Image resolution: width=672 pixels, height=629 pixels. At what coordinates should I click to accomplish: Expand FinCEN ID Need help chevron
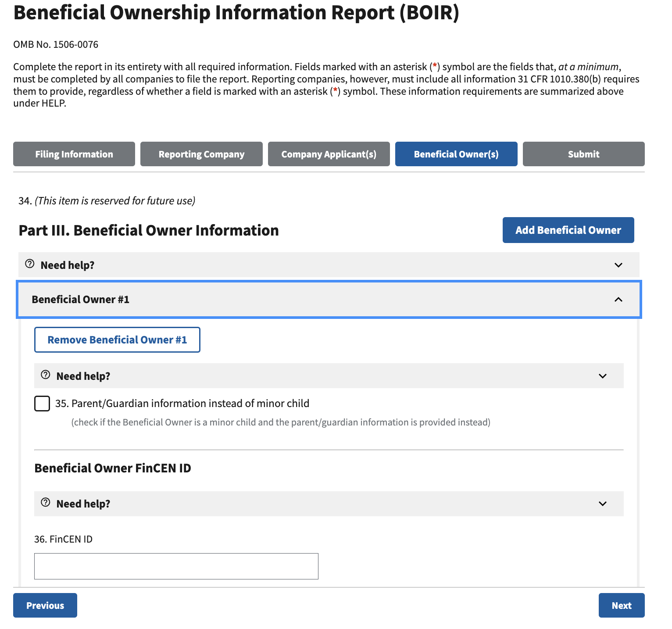(602, 504)
